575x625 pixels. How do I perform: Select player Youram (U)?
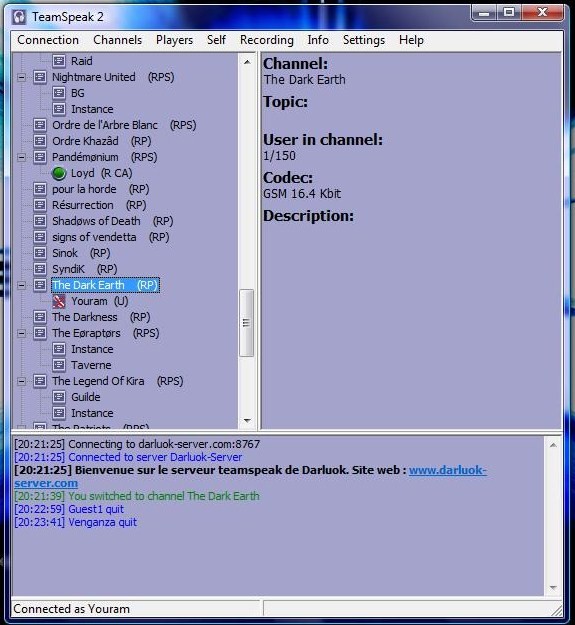(100, 301)
